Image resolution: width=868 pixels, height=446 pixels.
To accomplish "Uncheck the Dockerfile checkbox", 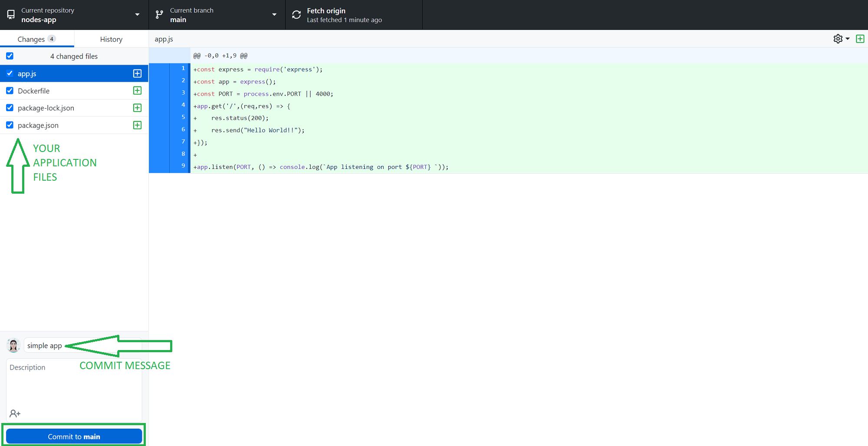I will pos(10,91).
